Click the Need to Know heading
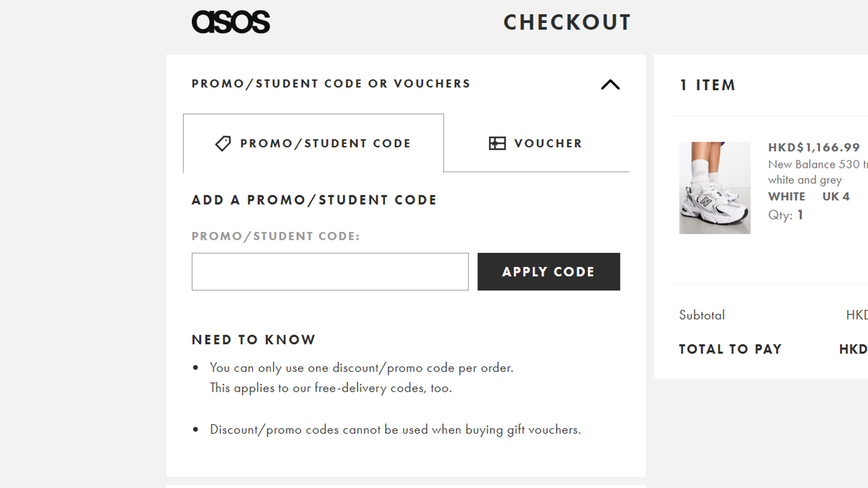The height and width of the screenshot is (488, 868). click(x=253, y=340)
